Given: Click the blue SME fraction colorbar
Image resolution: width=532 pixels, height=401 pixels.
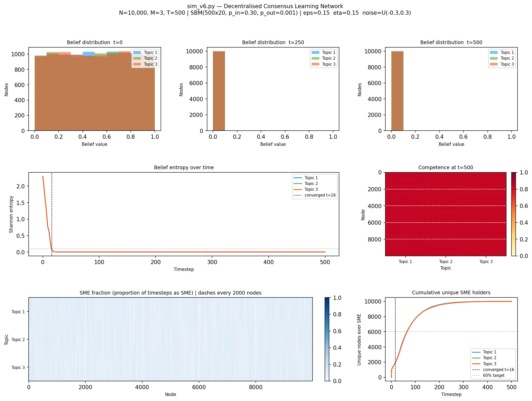Looking at the screenshot, I should (x=327, y=339).
